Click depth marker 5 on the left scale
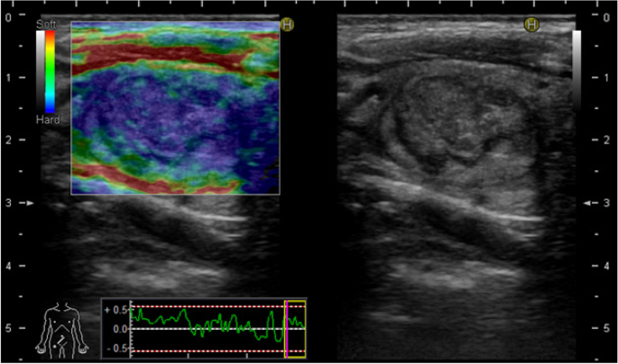Screen dimensions: 618x364 8,328
